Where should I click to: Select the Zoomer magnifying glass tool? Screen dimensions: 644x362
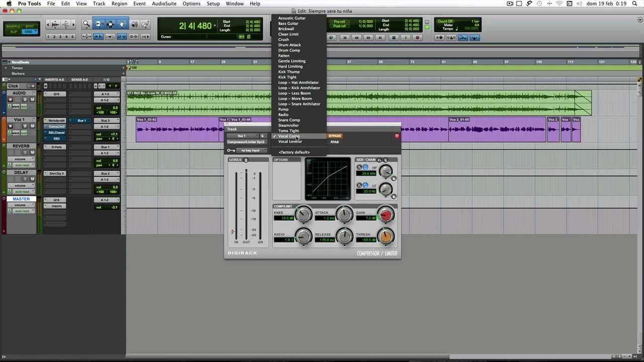86,24
